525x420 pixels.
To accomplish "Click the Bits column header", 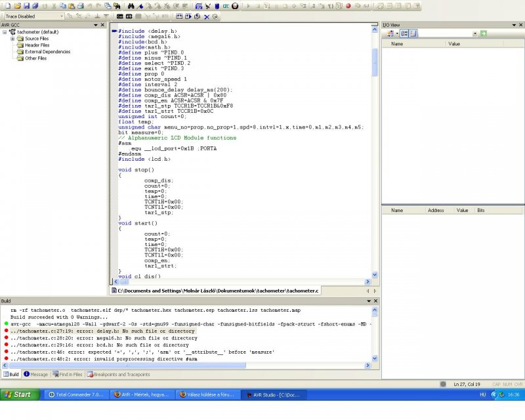I will point(481,210).
